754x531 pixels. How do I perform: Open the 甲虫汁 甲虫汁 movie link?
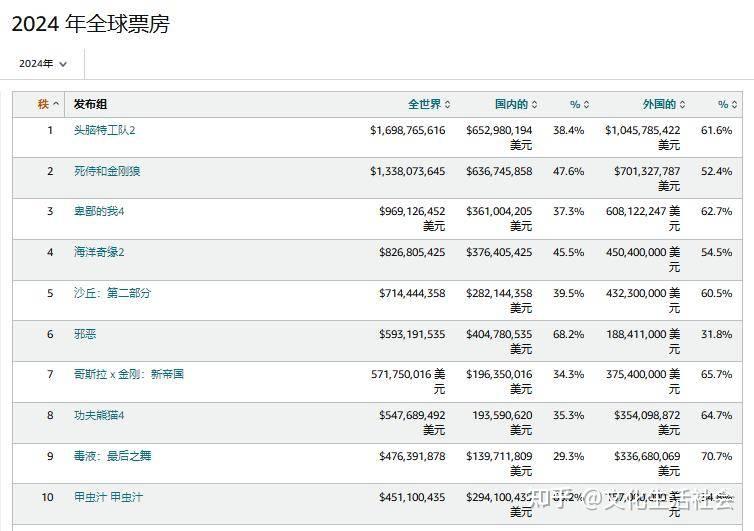tap(108, 497)
